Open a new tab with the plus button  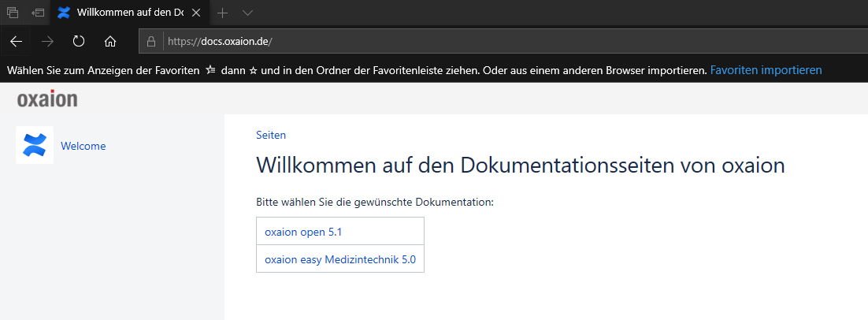tap(223, 13)
